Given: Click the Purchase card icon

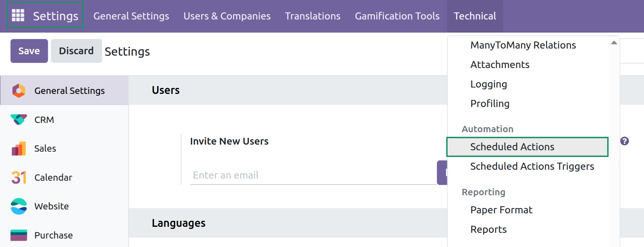Looking at the screenshot, I should pyautogui.click(x=19, y=235).
